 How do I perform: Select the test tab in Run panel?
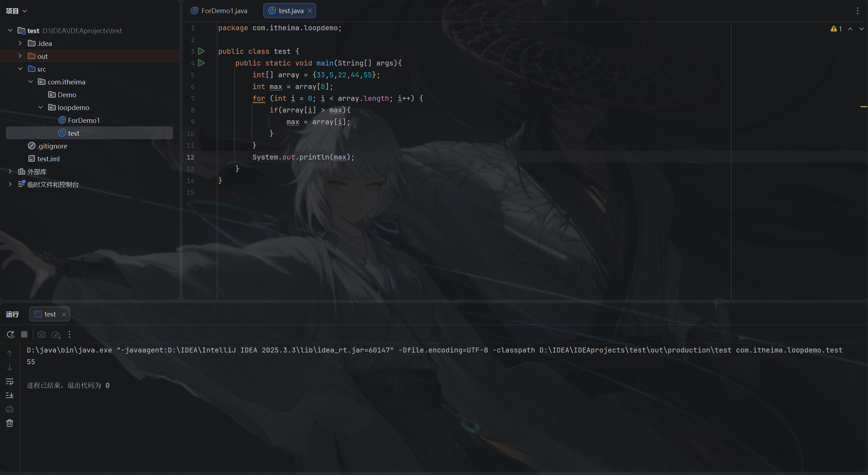[x=49, y=314]
